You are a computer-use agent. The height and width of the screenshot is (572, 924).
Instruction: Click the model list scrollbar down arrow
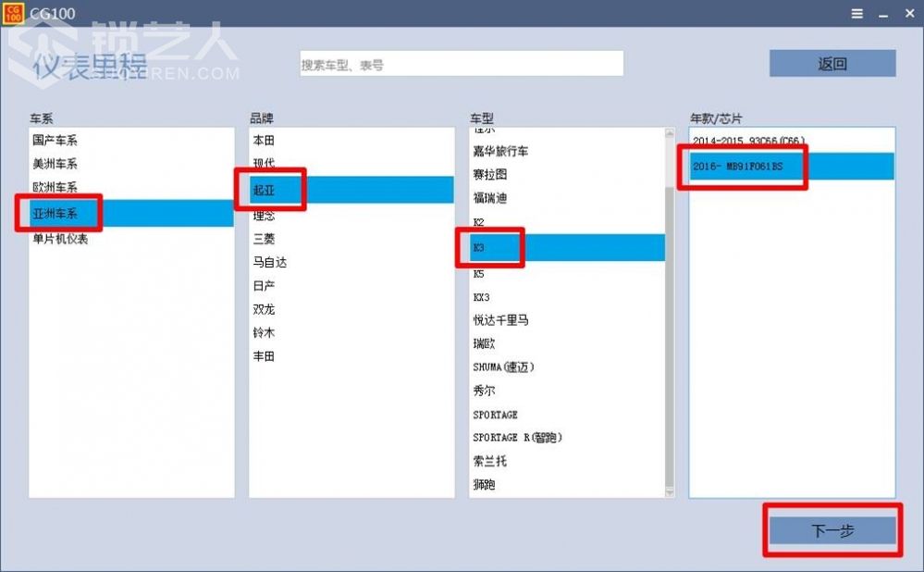pos(670,491)
